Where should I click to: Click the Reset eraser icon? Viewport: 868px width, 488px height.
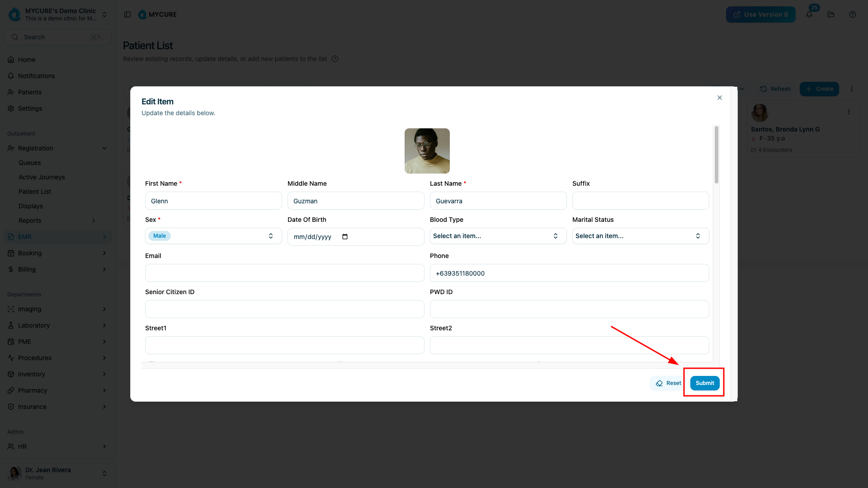point(659,383)
